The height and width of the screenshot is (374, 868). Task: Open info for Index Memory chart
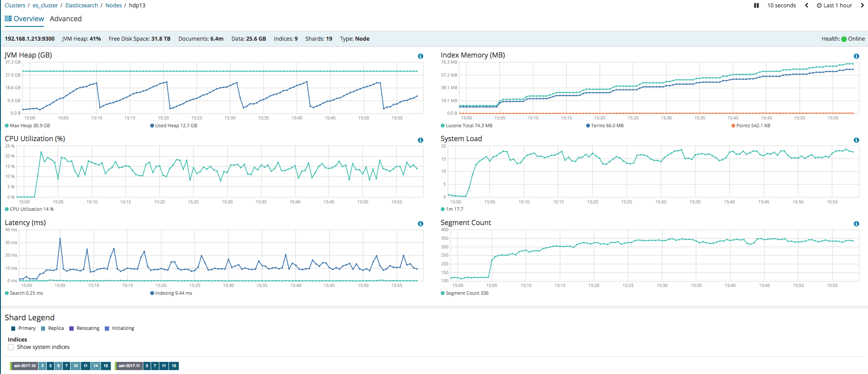856,56
